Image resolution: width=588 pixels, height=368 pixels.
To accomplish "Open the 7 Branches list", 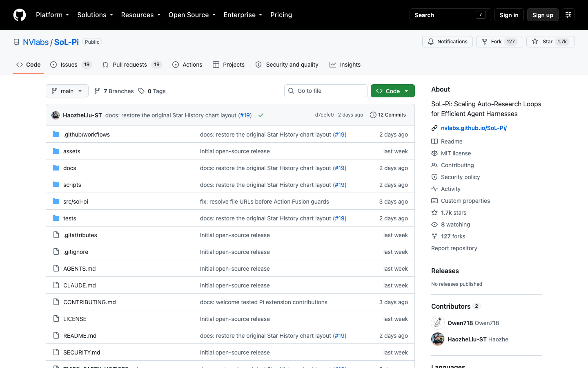I will click(114, 91).
